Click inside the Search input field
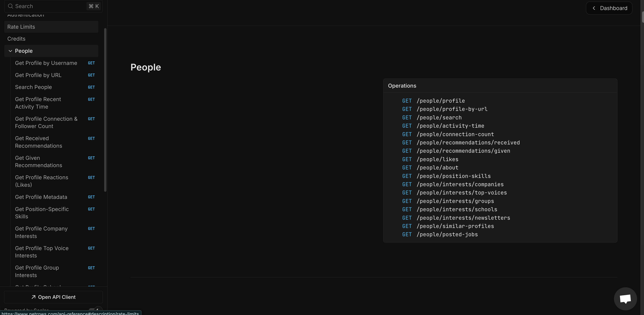The width and height of the screenshot is (644, 315). coord(45,6)
